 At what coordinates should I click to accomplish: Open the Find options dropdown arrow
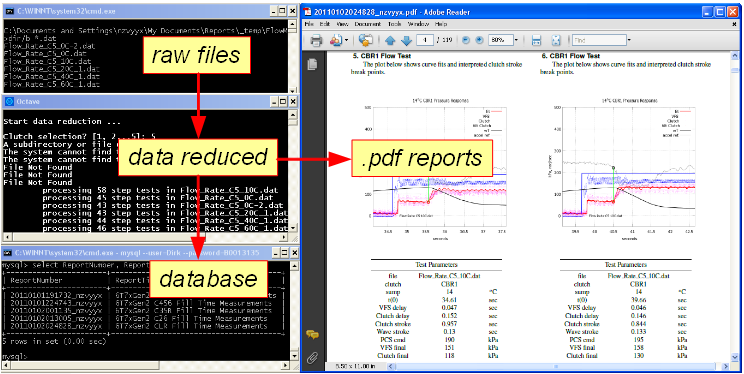(x=629, y=40)
